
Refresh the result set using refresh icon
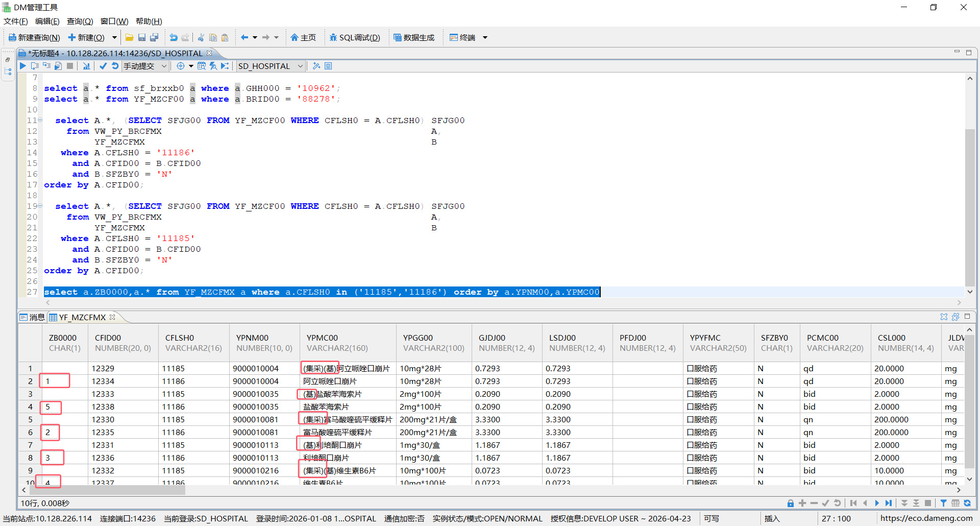967,503
